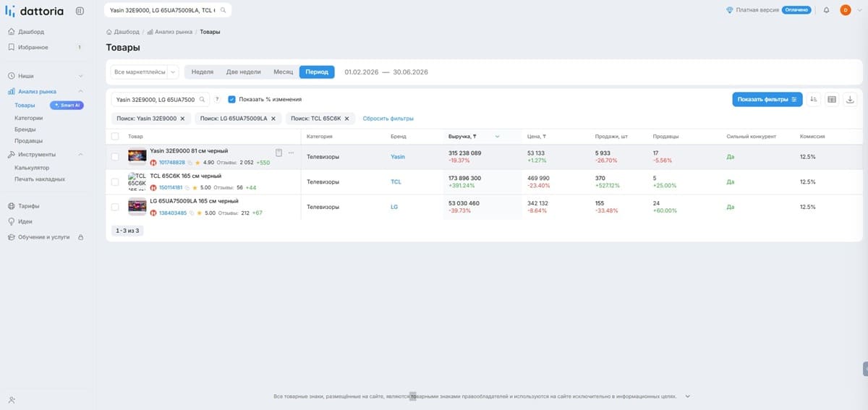Image resolution: width=868 pixels, height=410 pixels.
Task: Select the Неделя period tab
Action: [x=203, y=72]
